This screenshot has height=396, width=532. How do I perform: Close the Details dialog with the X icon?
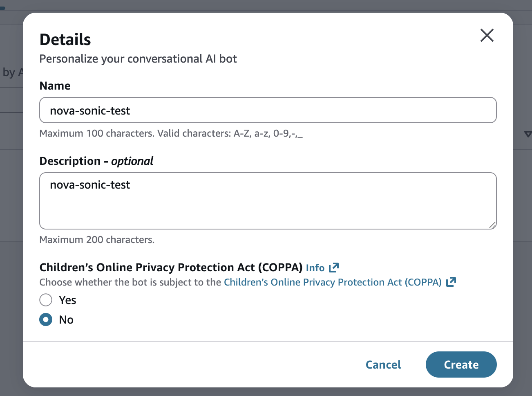point(487,36)
